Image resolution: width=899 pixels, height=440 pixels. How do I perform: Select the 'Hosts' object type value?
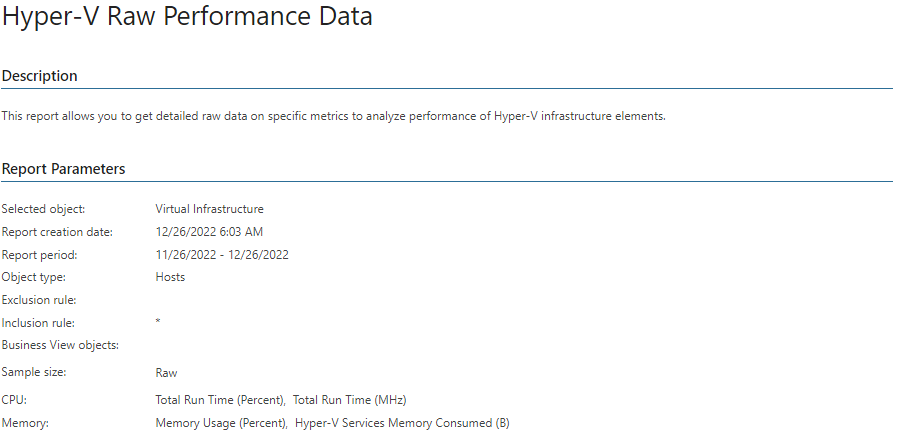(x=170, y=277)
